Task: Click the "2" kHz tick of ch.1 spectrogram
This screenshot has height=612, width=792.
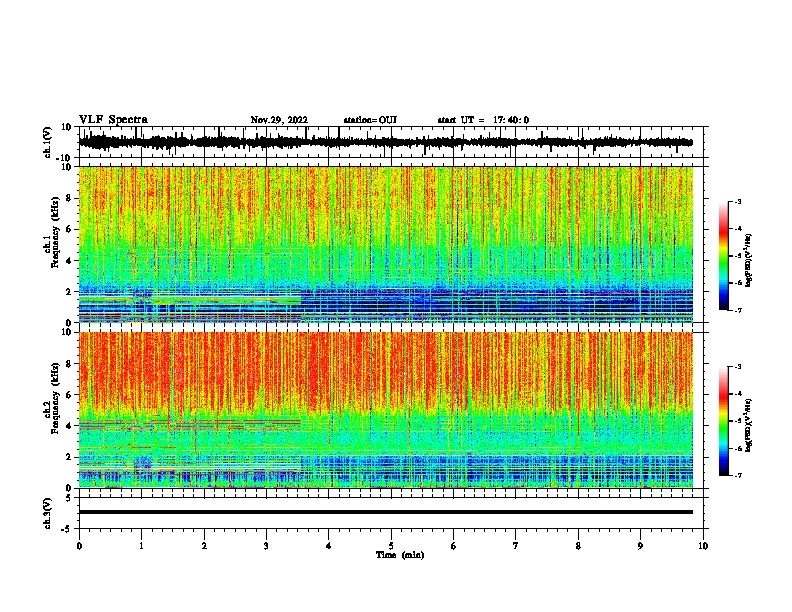Action: click(70, 292)
